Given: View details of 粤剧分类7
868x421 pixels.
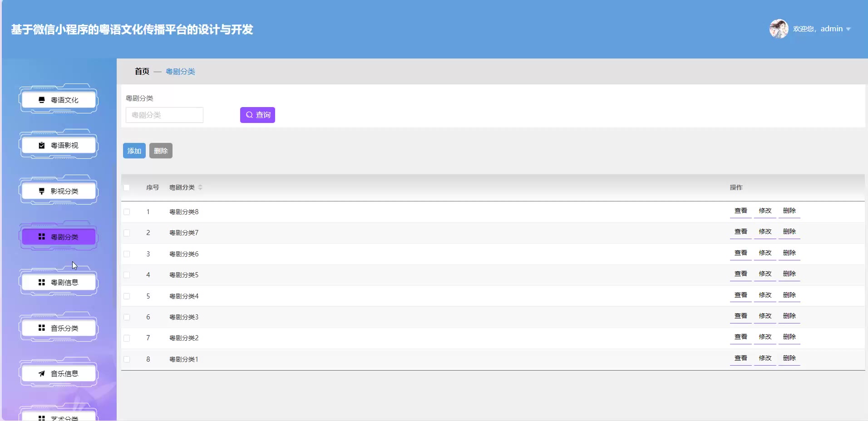Looking at the screenshot, I should pyautogui.click(x=741, y=232).
